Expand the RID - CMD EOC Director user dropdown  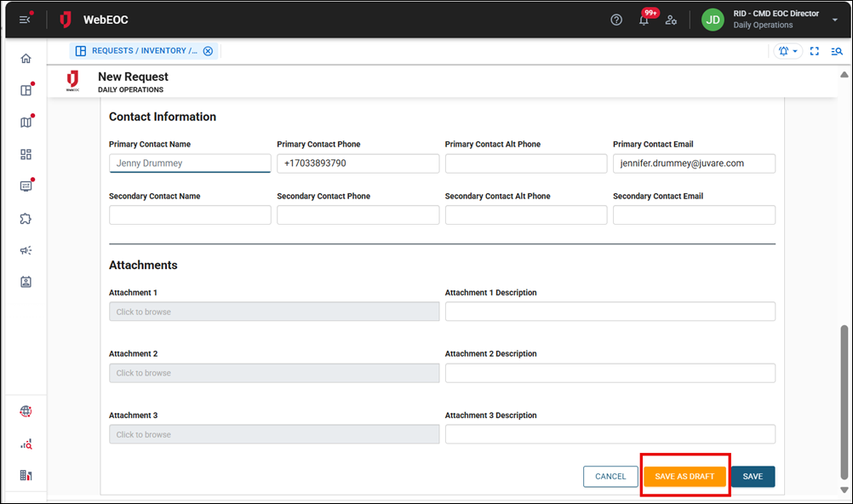[x=835, y=20]
